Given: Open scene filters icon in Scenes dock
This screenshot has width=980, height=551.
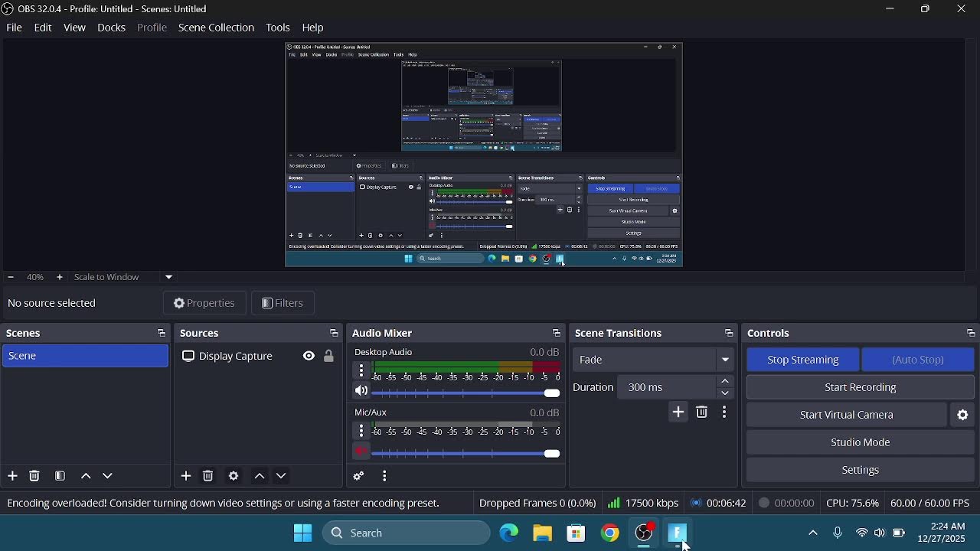Looking at the screenshot, I should [x=60, y=476].
